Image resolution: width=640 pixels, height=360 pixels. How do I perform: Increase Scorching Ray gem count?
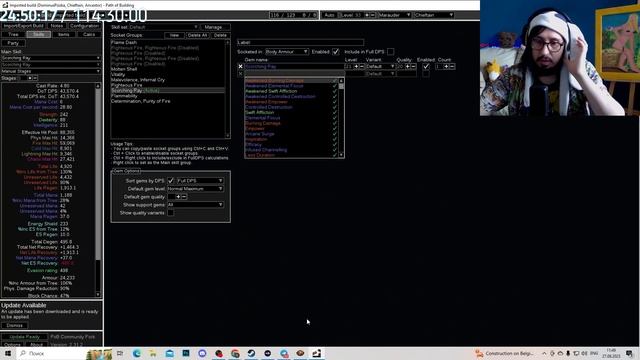point(446,66)
